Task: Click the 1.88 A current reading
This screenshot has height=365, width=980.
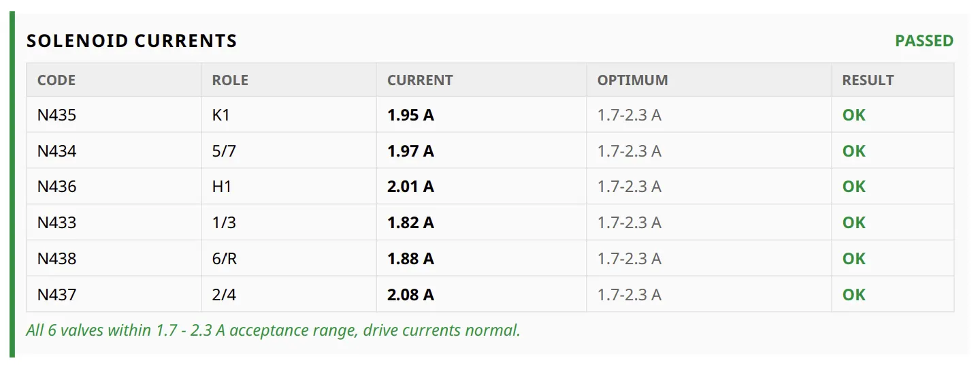Action: point(410,259)
